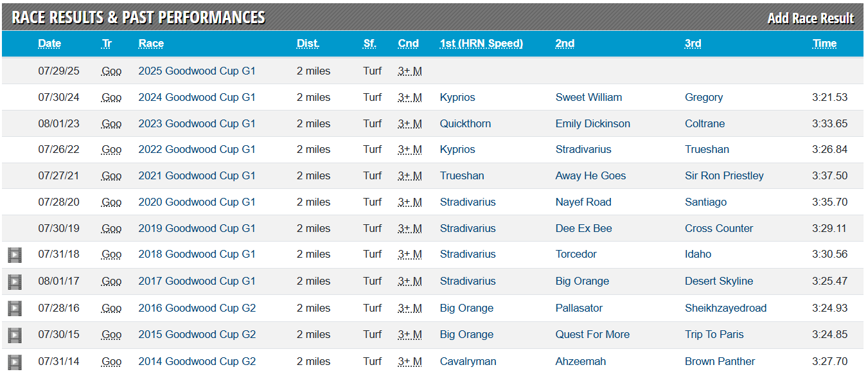868x374 pixels.
Task: Play the 2018 Goodwood Cup video replay icon
Action: pyautogui.click(x=14, y=255)
